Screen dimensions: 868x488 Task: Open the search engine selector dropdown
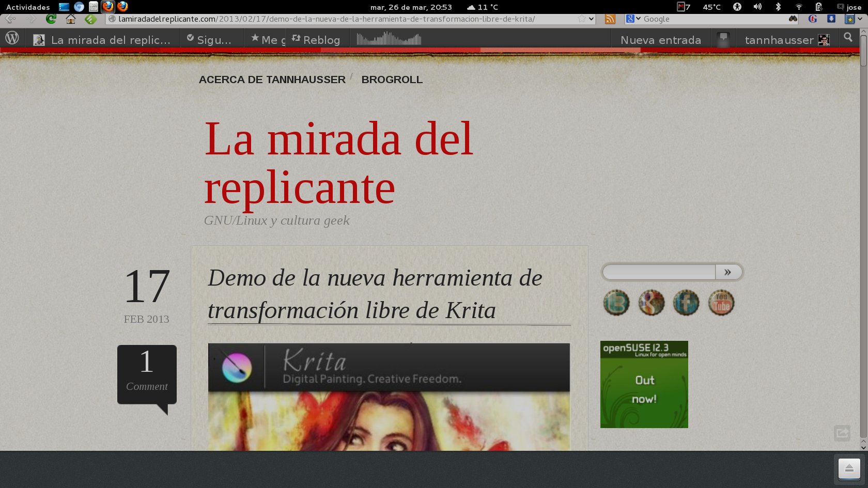point(633,19)
